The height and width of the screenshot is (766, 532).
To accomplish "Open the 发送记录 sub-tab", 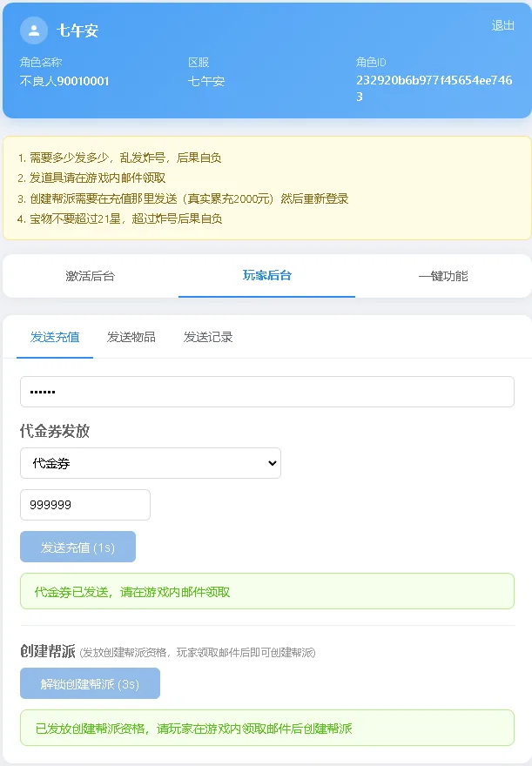I will click(x=207, y=337).
